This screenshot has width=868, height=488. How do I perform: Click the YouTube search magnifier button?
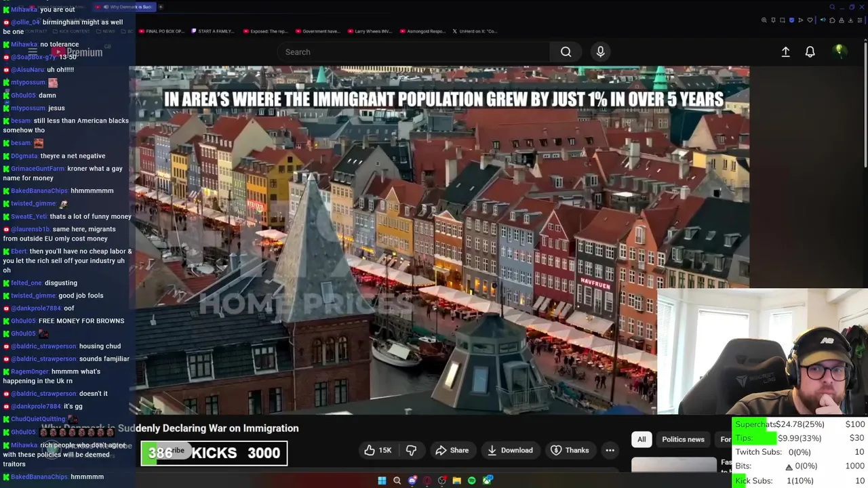click(566, 52)
